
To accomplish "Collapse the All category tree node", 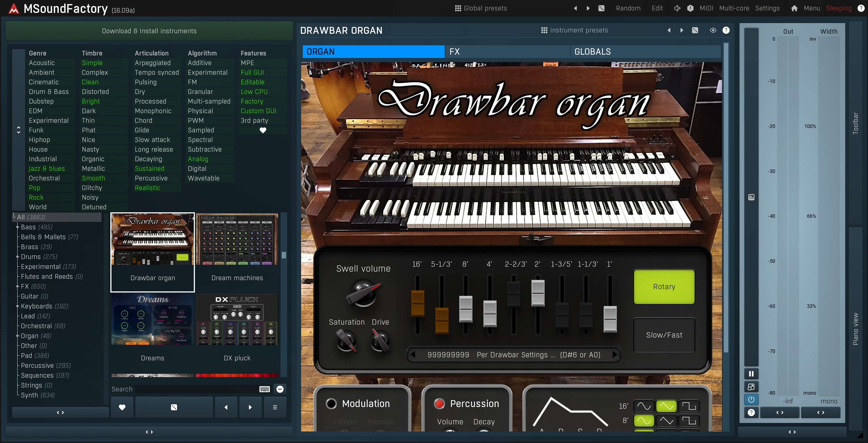I will pyautogui.click(x=14, y=217).
